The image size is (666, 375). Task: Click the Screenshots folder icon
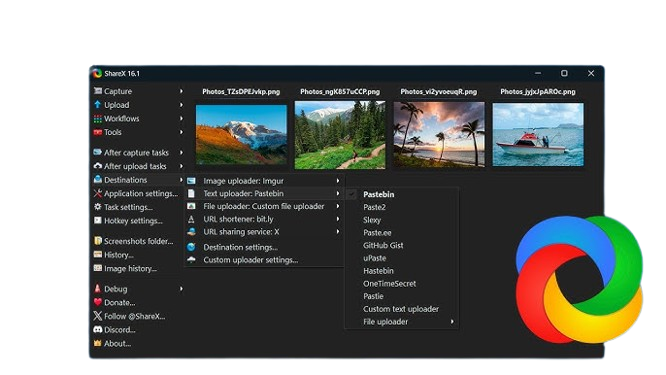98,241
